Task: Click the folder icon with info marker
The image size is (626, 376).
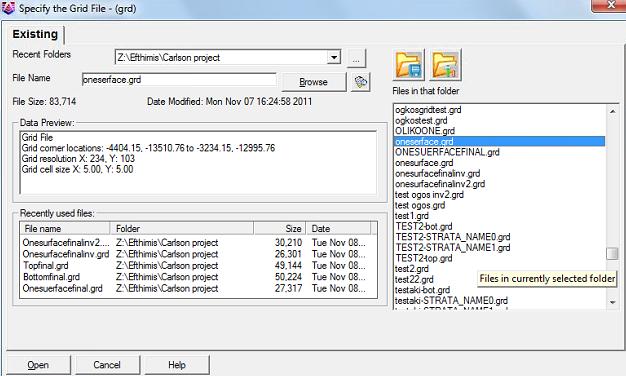Action: point(446,65)
